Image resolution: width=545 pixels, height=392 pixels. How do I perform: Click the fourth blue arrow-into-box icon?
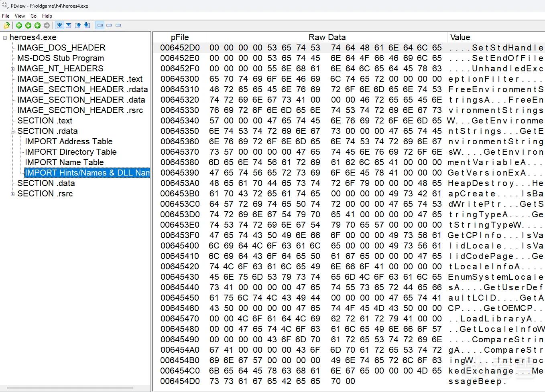tap(87, 25)
